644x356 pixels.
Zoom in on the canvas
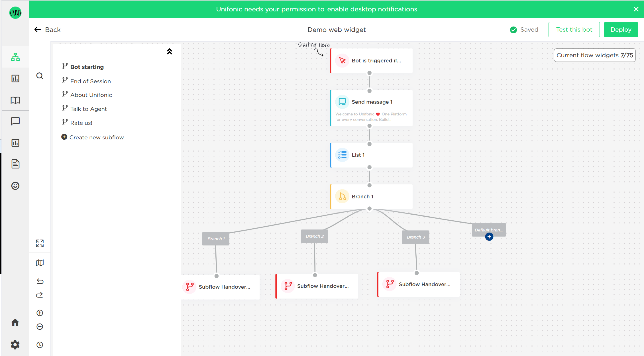(40, 313)
